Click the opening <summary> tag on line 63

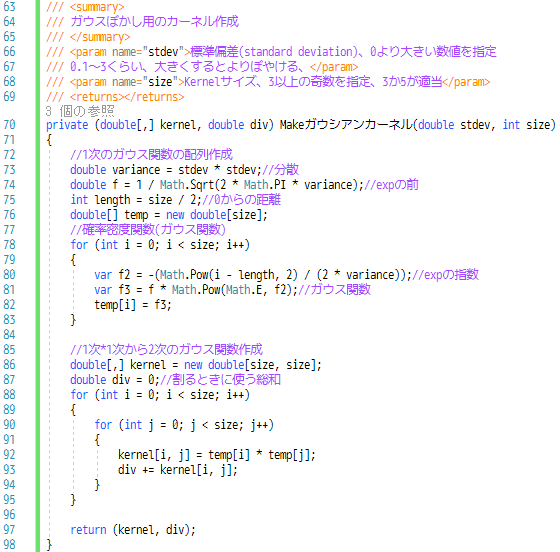(x=97, y=7)
